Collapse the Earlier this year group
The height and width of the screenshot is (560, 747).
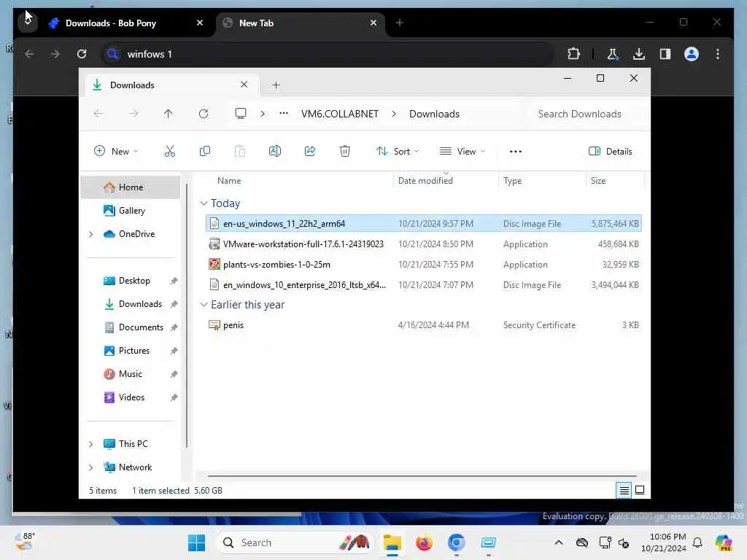click(204, 305)
